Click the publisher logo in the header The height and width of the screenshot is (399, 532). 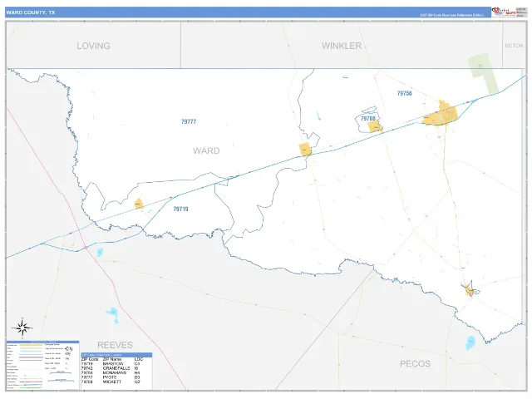[x=504, y=12]
